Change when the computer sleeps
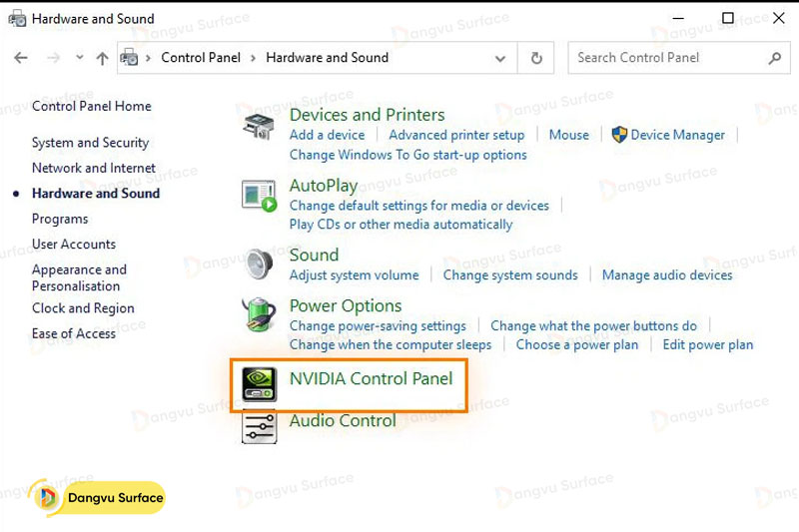 391,345
